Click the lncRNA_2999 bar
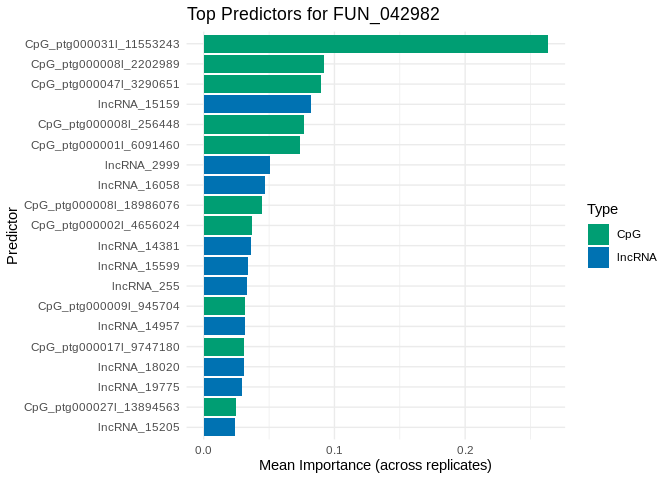The width and height of the screenshot is (672, 480). pos(236,165)
